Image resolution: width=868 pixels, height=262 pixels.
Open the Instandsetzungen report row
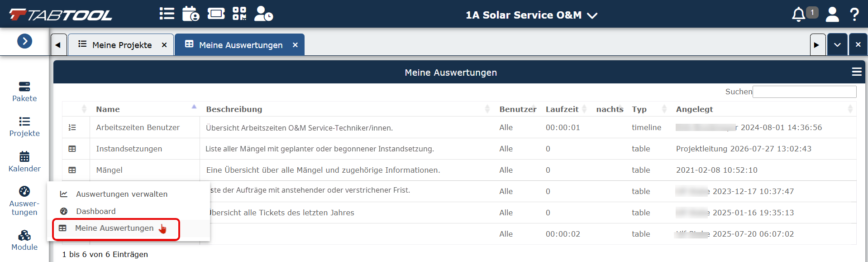pos(459,149)
